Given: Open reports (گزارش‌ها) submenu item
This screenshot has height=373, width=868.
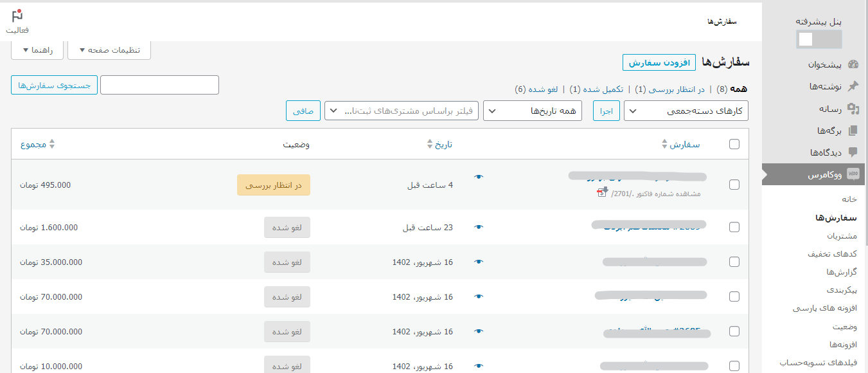Looking at the screenshot, I should pos(842,272).
